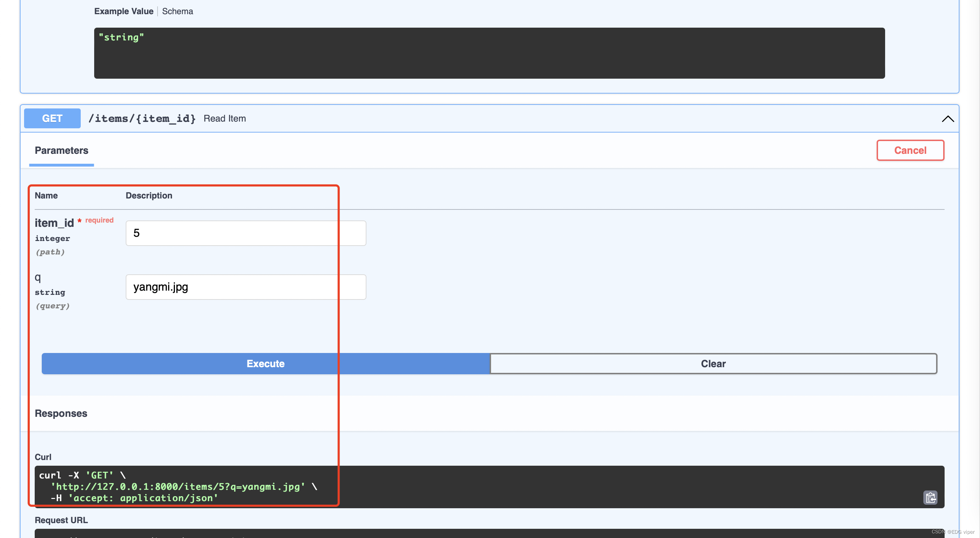The height and width of the screenshot is (538, 980).
Task: Click the q parameter name label
Action: tap(38, 277)
